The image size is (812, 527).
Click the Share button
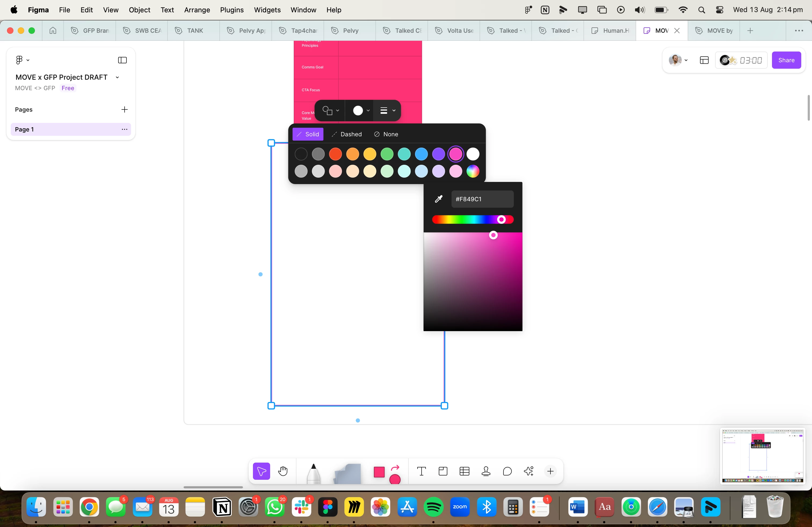(x=786, y=60)
